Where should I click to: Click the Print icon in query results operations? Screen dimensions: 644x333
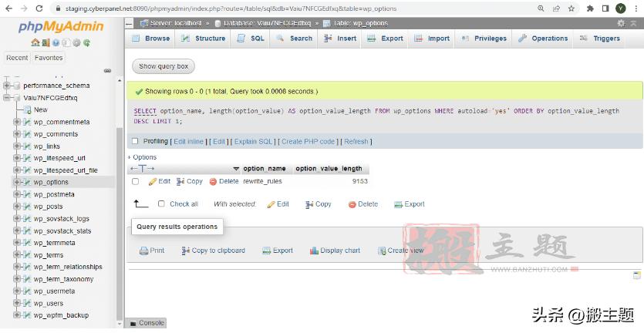click(143, 251)
